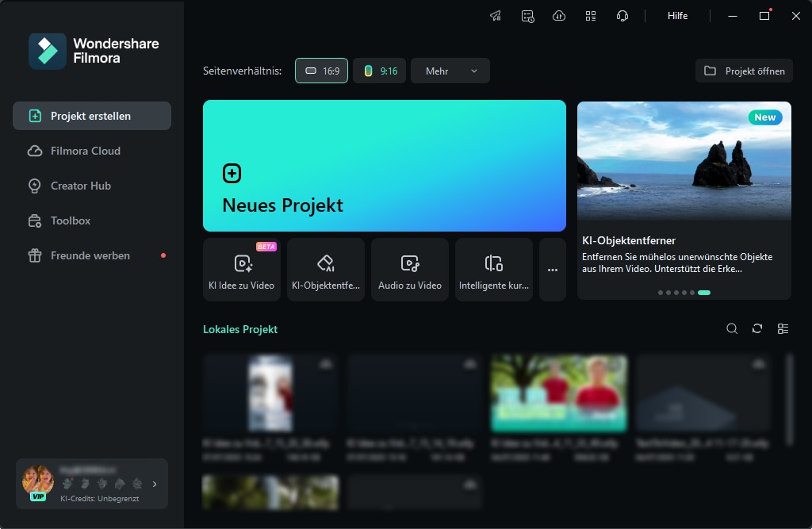812x529 pixels.
Task: Search local projects
Action: click(x=732, y=328)
